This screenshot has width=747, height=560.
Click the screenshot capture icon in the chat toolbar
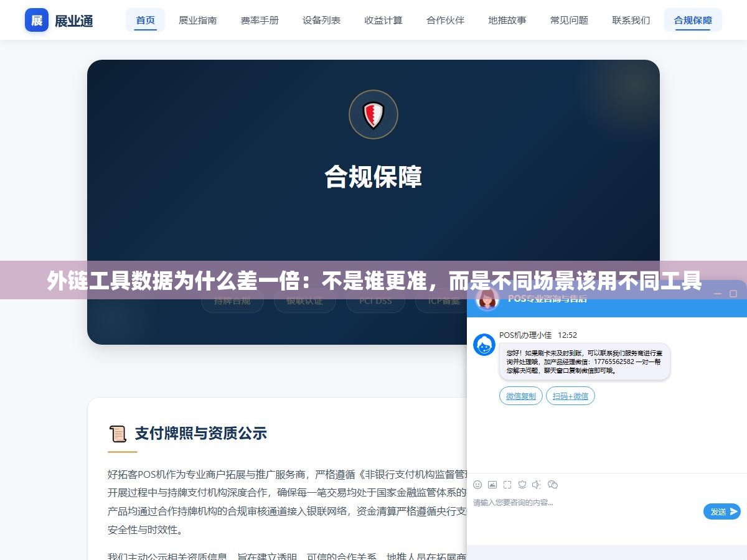pos(507,484)
